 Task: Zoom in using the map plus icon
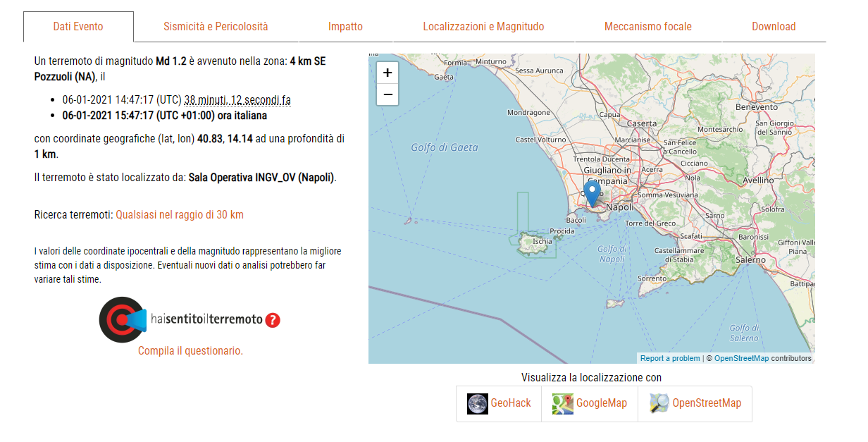pos(387,73)
